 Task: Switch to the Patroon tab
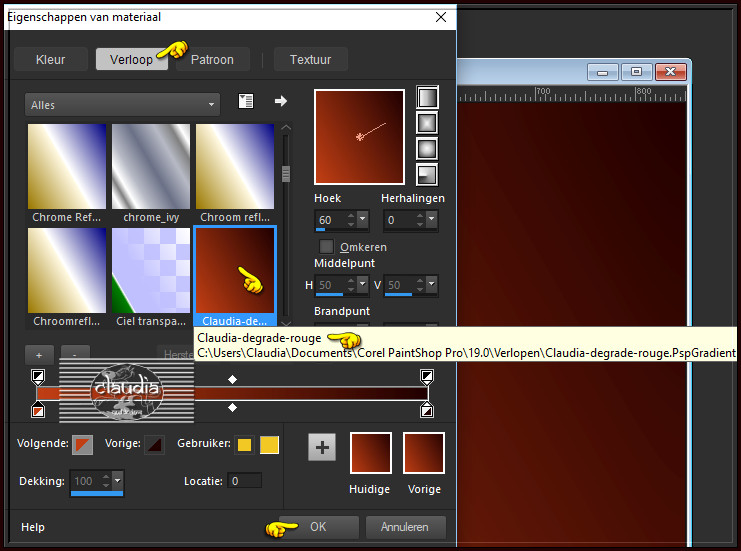212,60
